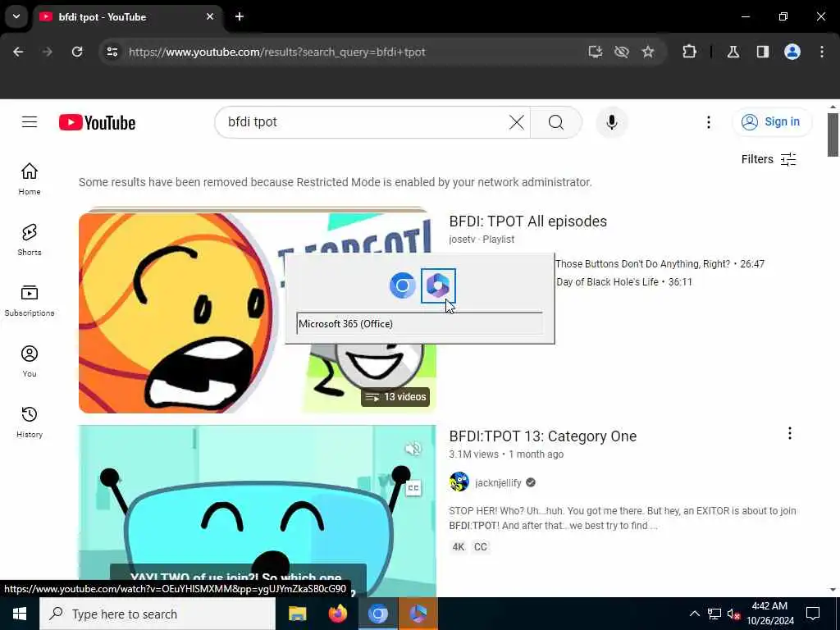Select Microsoft 365 icon in task switcher
Viewport: 840px width, 630px height.
[438, 285]
